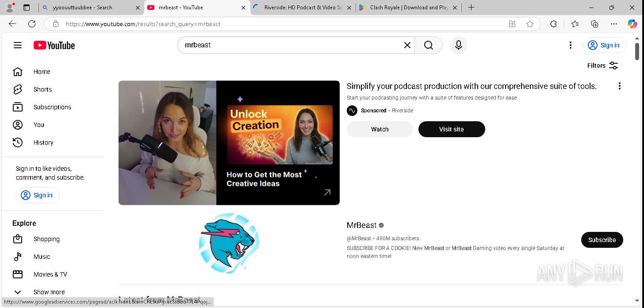Open Subscriptions in sidebar
Viewport: 644px width, 308px height.
(52, 107)
